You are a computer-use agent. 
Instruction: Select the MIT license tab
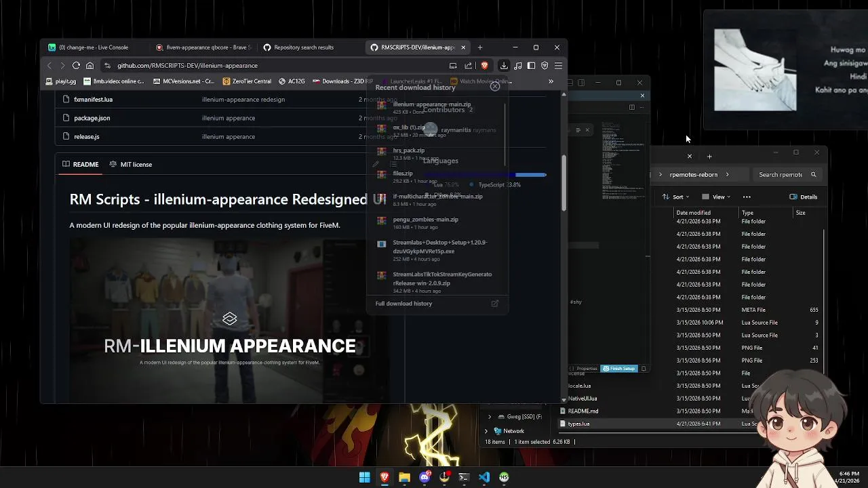131,165
